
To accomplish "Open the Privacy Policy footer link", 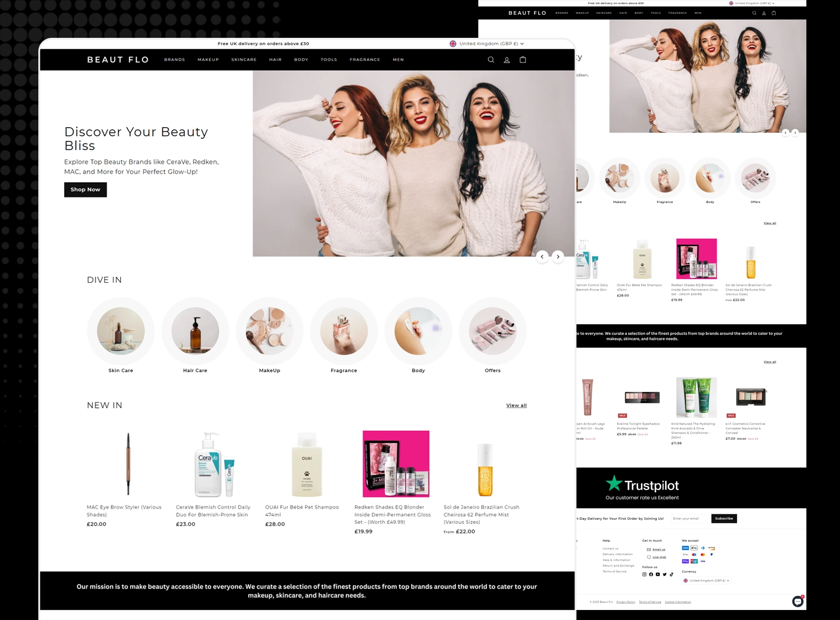I will tap(626, 602).
